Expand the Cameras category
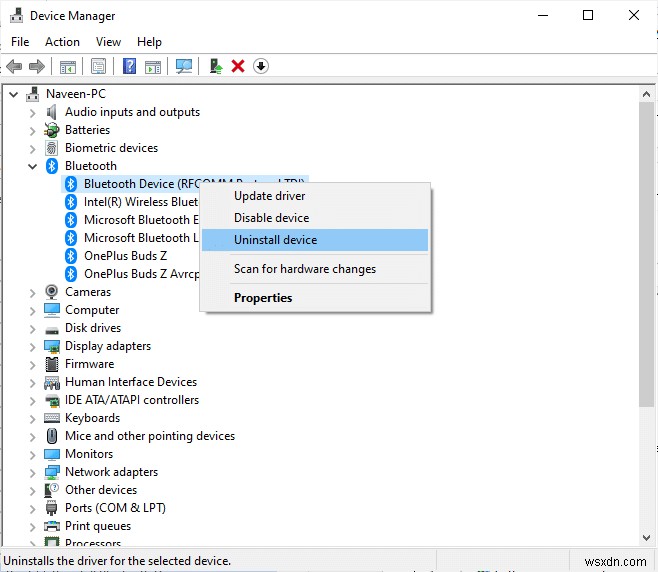This screenshot has height=572, width=658. (32, 293)
